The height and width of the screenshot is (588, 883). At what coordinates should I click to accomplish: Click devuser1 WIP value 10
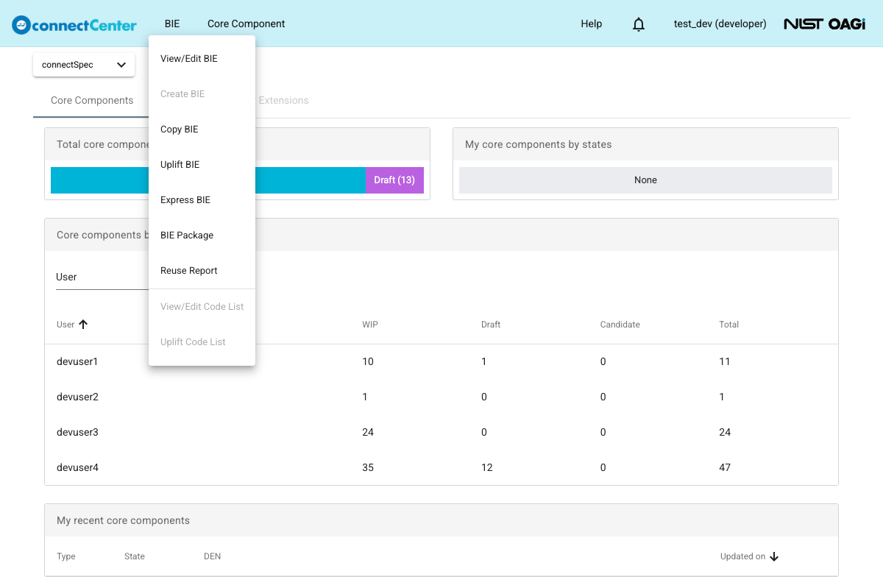coord(368,361)
